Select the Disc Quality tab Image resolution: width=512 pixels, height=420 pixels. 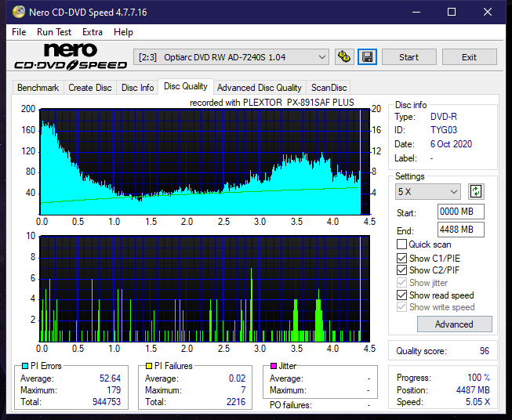186,86
